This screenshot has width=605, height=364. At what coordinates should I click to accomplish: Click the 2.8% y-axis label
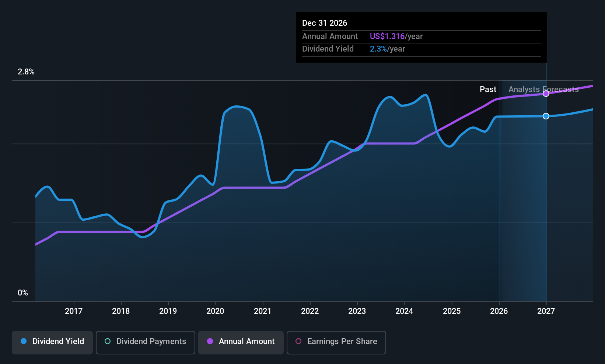pos(26,72)
